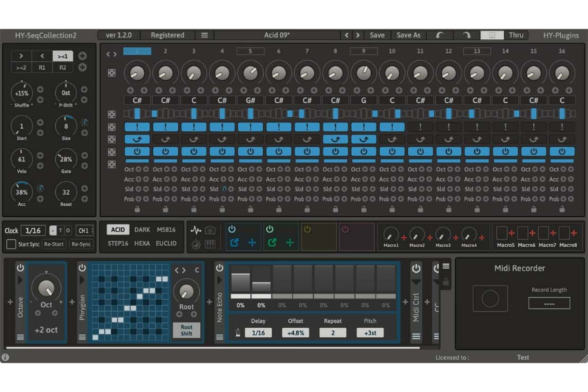This screenshot has width=588, height=392.
Task: Click the waveform icon next to sequencer tabs
Action: (x=196, y=229)
